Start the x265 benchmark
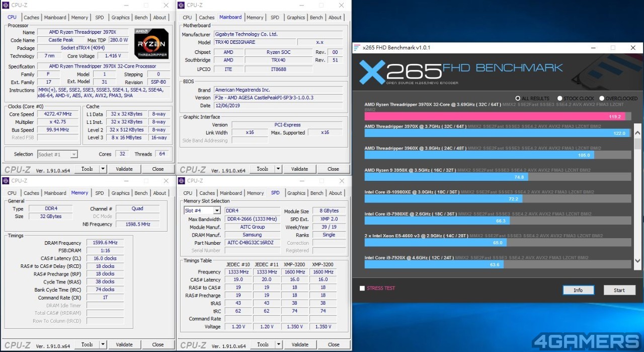644x352 pixels. [619, 290]
